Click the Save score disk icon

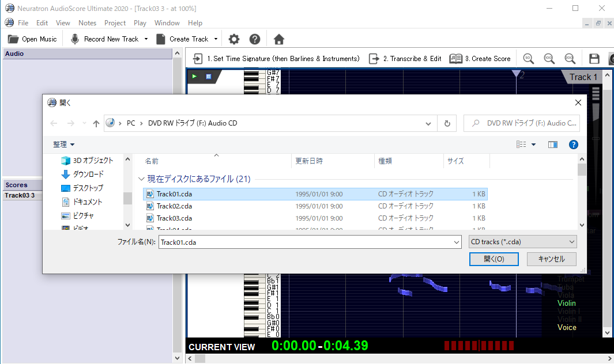(x=594, y=58)
